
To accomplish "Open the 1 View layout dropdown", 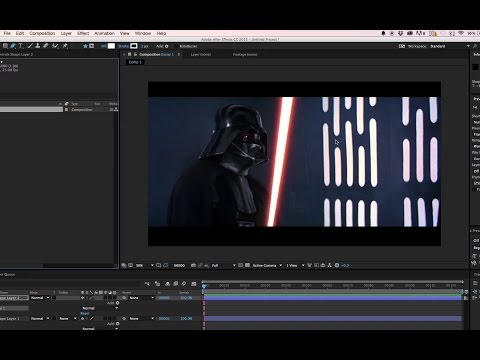I will 295,265.
